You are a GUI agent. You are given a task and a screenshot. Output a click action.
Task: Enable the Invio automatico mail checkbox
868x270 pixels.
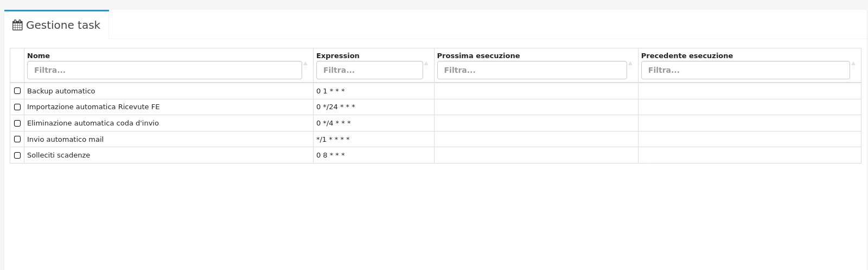(17, 139)
